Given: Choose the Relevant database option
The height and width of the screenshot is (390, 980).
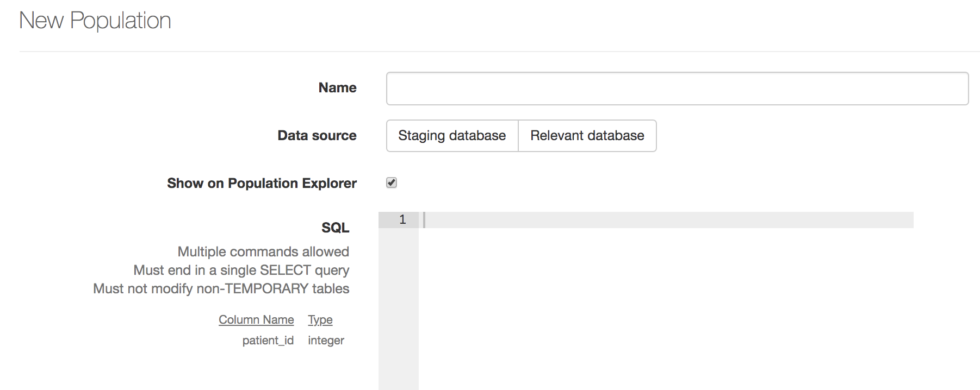Looking at the screenshot, I should pos(587,136).
